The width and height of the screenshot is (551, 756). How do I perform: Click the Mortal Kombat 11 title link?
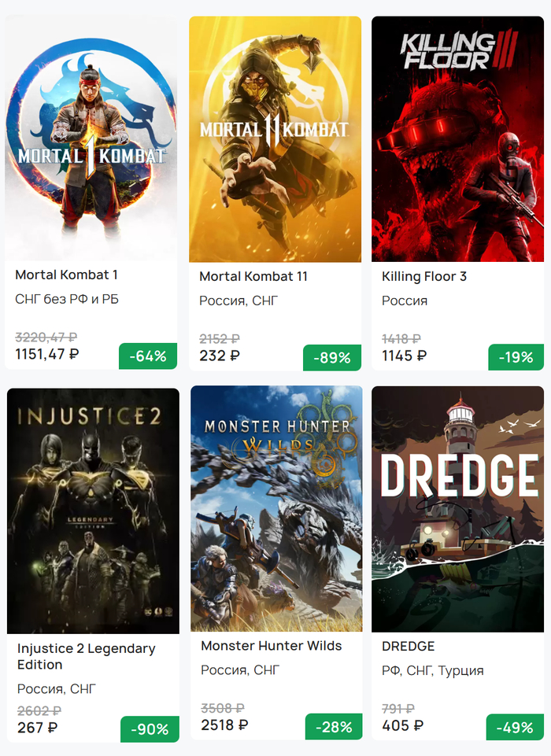tap(253, 276)
